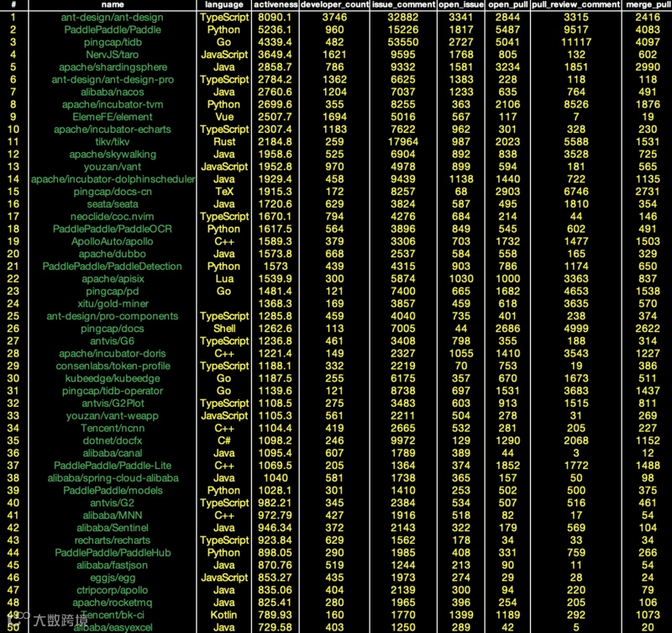Viewport: 672px width, 633px height.
Task: Select consenlabs/token-profile repository name
Action: tap(113, 366)
